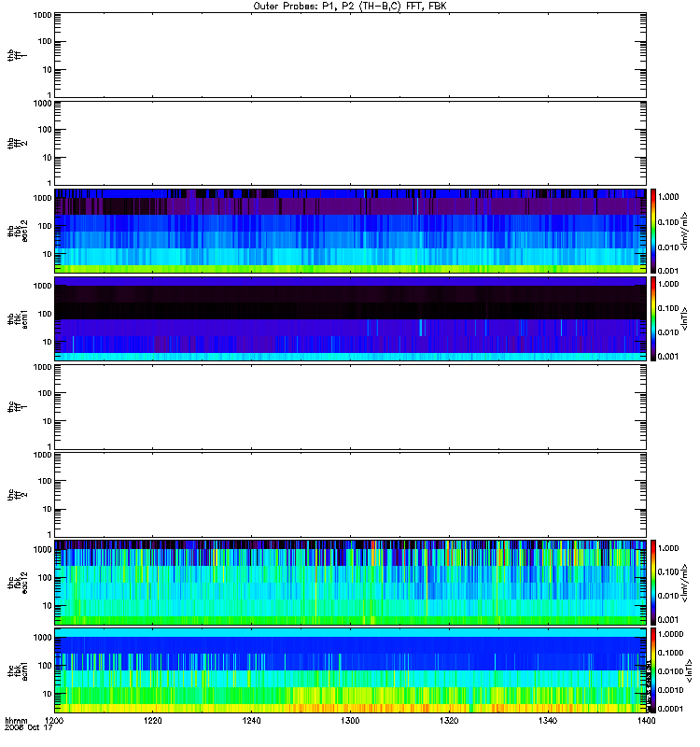
Task: Select the 1220 time axis label
Action: [153, 720]
